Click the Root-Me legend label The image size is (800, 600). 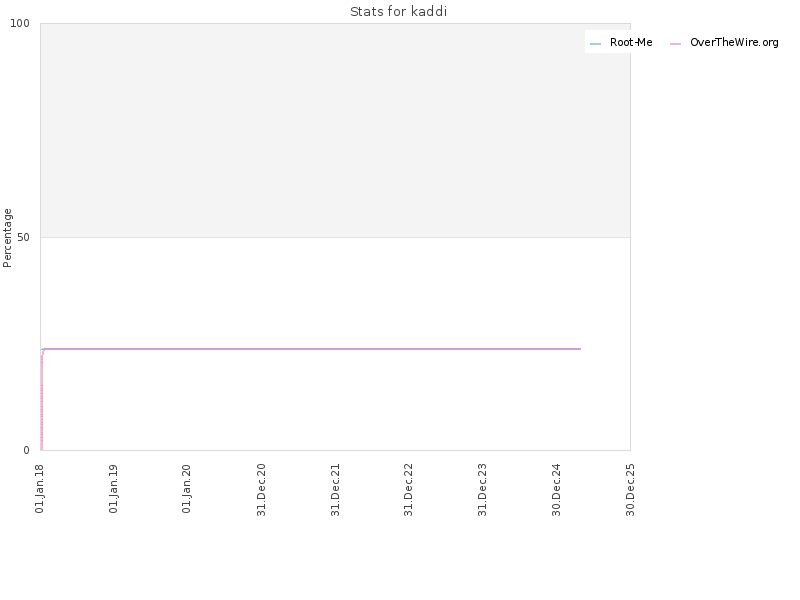[x=631, y=42]
